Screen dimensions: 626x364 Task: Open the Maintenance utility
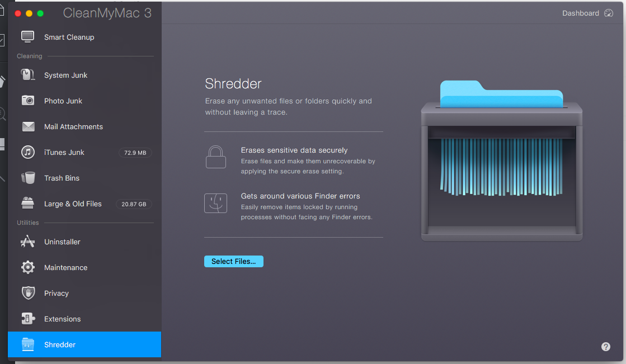[x=65, y=267]
